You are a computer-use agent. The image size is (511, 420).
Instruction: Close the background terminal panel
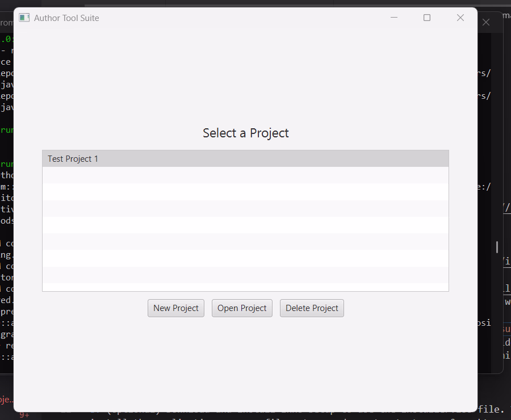pyautogui.click(x=486, y=22)
